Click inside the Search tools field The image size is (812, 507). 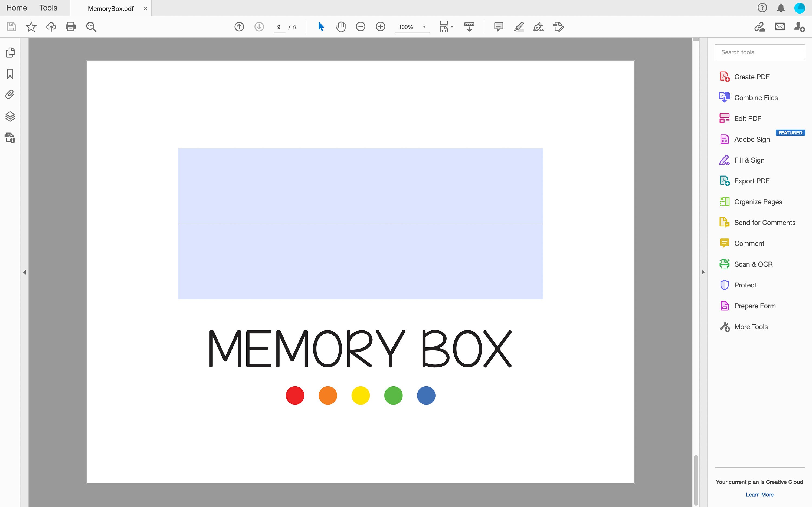pyautogui.click(x=759, y=52)
